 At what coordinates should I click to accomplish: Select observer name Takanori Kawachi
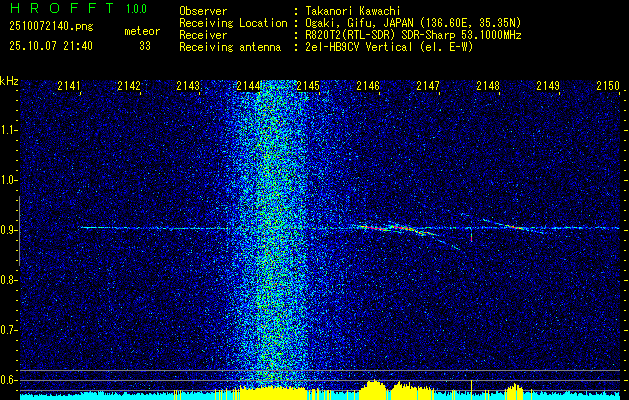353,12
